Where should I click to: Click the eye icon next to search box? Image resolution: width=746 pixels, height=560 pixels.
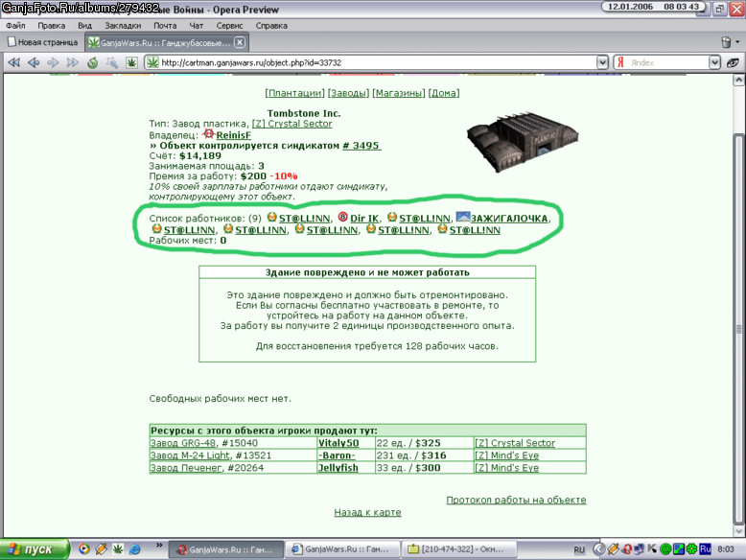click(x=733, y=62)
